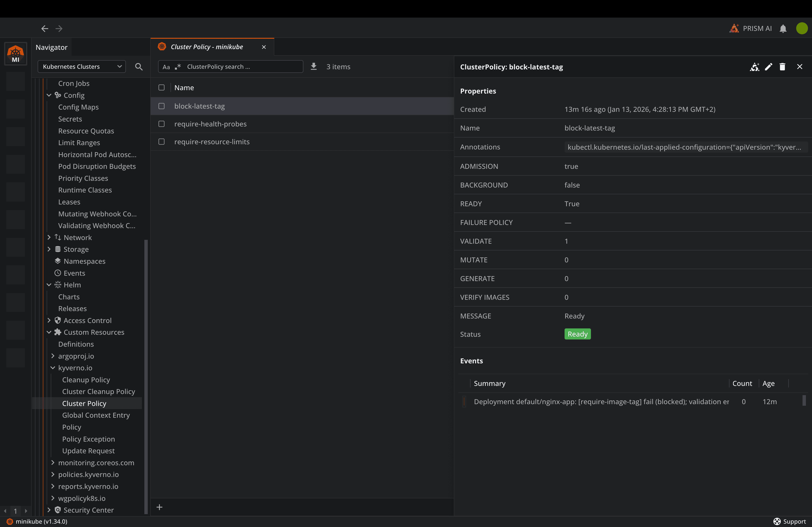Viewport: 812px width, 527px height.
Task: Click the ClusterPolicy search field
Action: pyautogui.click(x=239, y=66)
